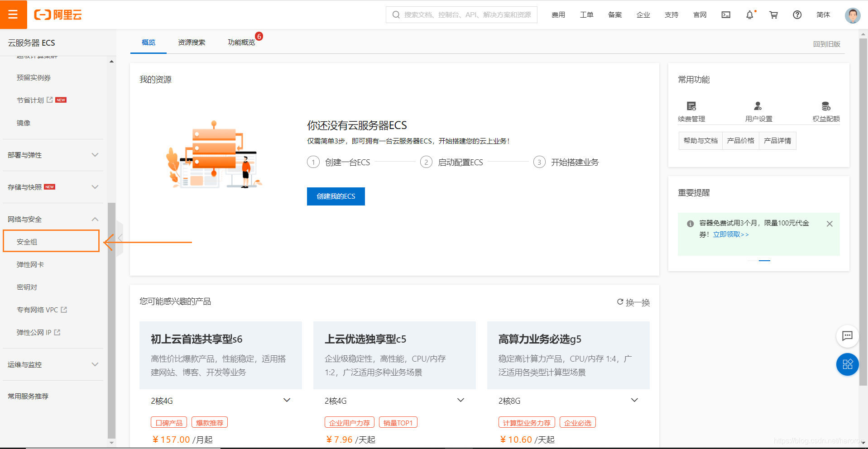Open the 工单 top menu

[x=586, y=15]
